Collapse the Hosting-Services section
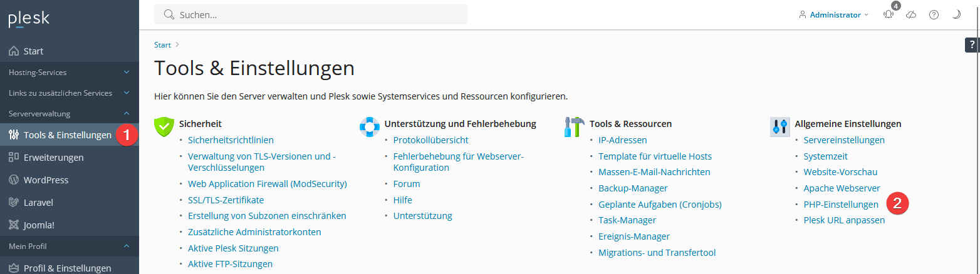This screenshot has height=274, width=980. tap(70, 73)
